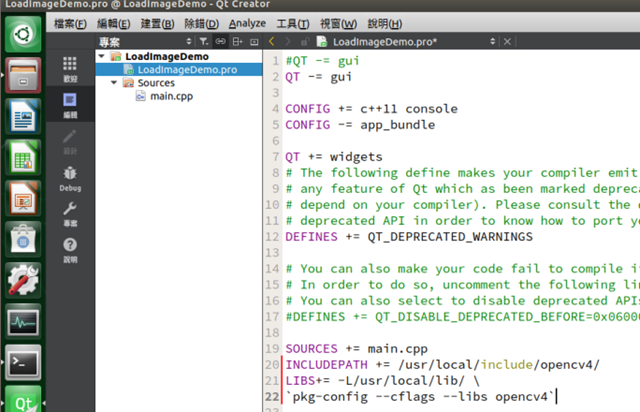Close the projects side panel
640x412 pixels.
pos(254,42)
